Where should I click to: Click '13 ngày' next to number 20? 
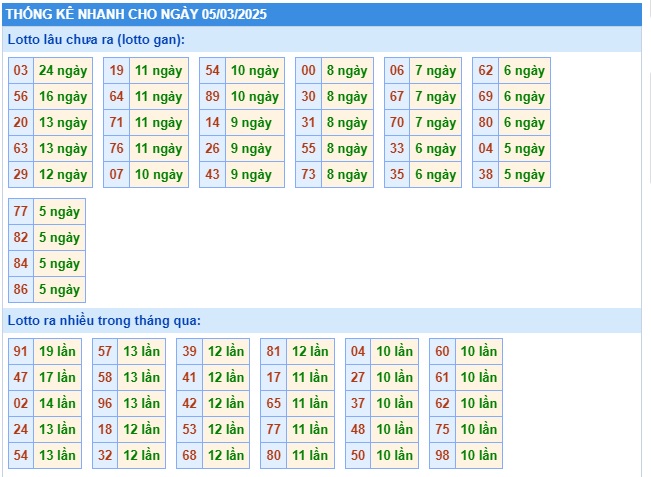click(63, 122)
